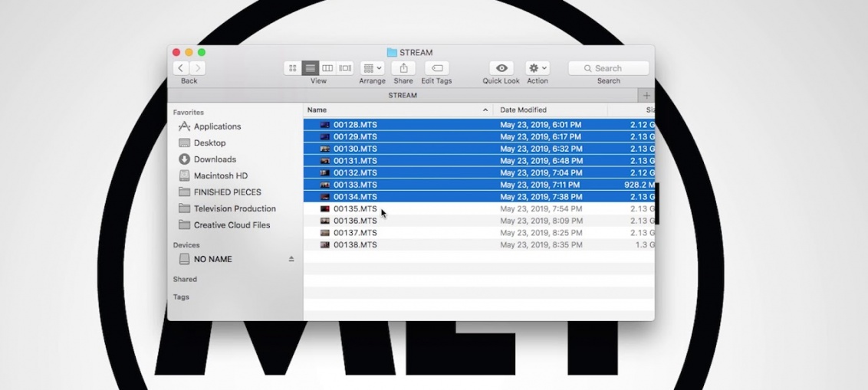Click the NO NAME drive icon
Viewport: 868px width, 390px height.
tap(184, 259)
